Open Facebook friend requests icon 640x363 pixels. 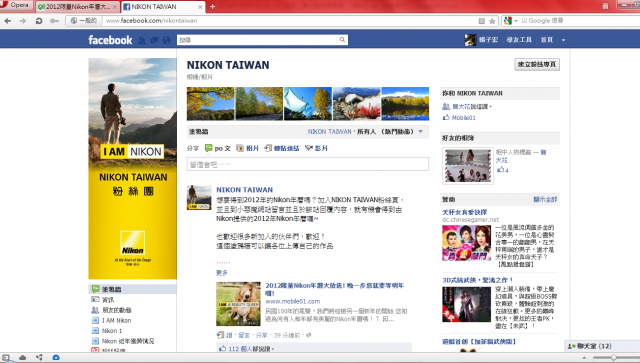pyautogui.click(x=142, y=40)
